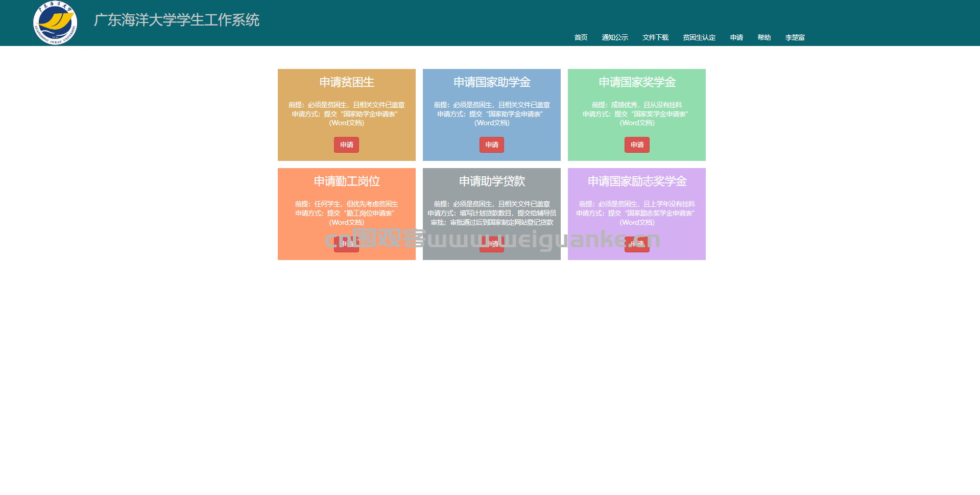Select 贫困生认定 in the navigation bar

699,37
